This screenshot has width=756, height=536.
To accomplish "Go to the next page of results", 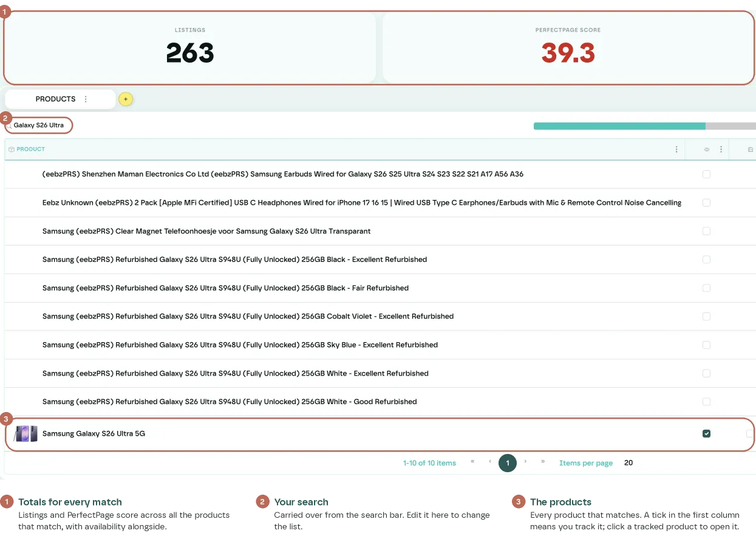I will [525, 462].
